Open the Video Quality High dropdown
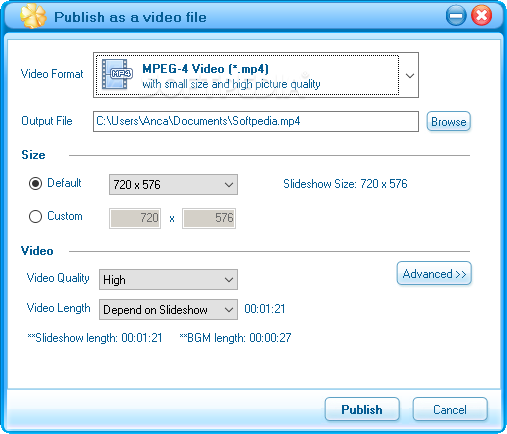Viewport: 507px width, 434px height. pos(168,279)
